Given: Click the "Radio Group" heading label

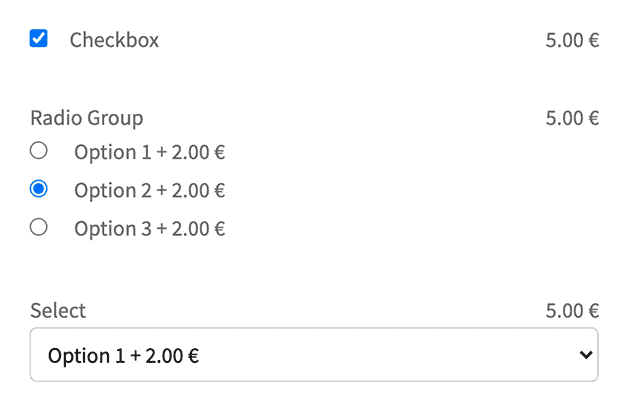Looking at the screenshot, I should click(87, 118).
